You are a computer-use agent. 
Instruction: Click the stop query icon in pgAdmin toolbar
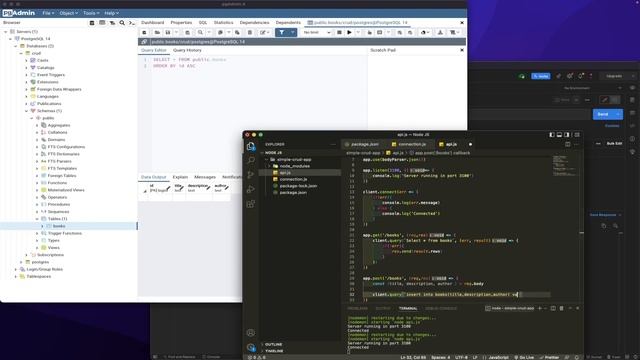(x=339, y=33)
